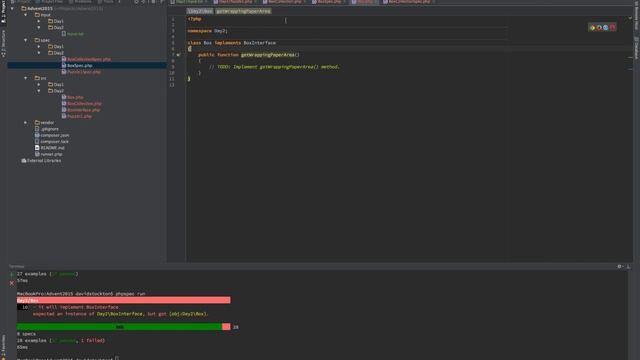Click 'namespace Day2;' code line

[x=207, y=31]
